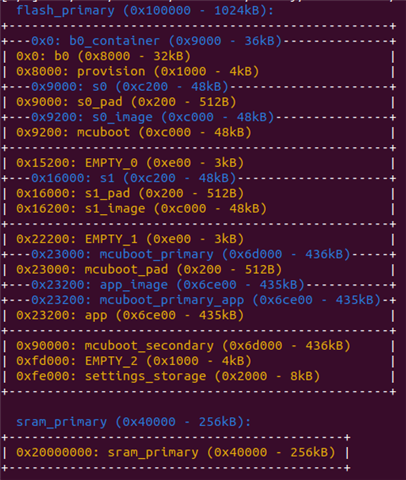This screenshot has height=480, width=406.
Task: Select the s1_image 48kB line
Action: click(141, 209)
